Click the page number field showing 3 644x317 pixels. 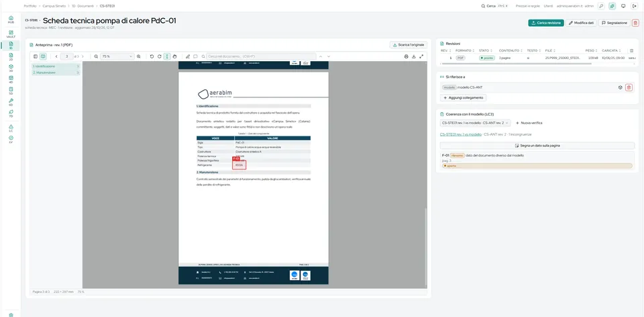tap(66, 56)
